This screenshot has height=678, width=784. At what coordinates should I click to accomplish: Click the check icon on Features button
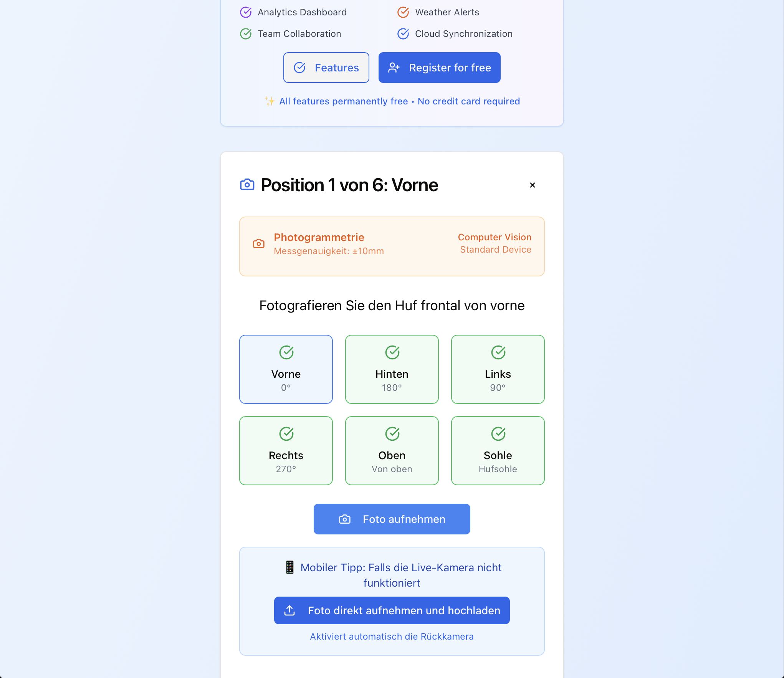pyautogui.click(x=299, y=68)
